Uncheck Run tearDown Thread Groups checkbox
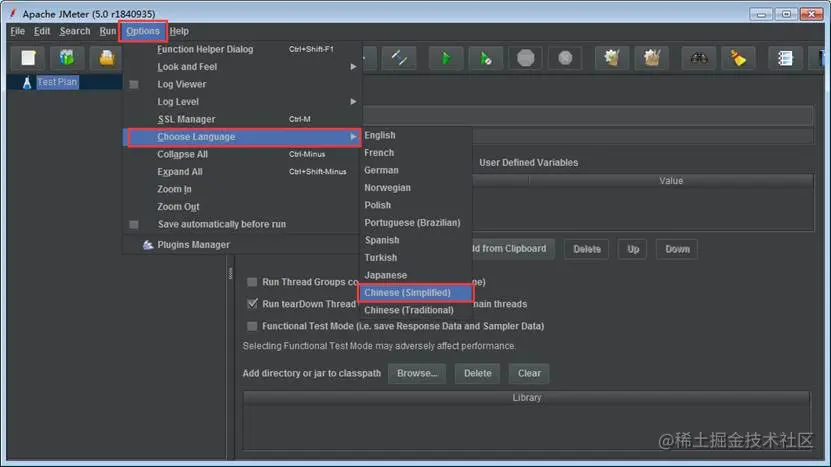The image size is (831, 467). coord(252,304)
